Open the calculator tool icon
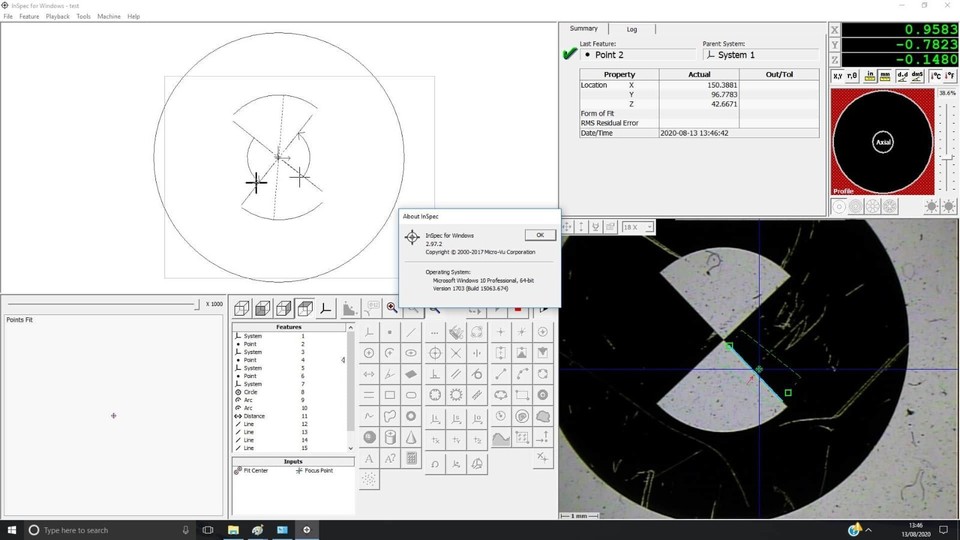960x540 pixels. point(411,458)
